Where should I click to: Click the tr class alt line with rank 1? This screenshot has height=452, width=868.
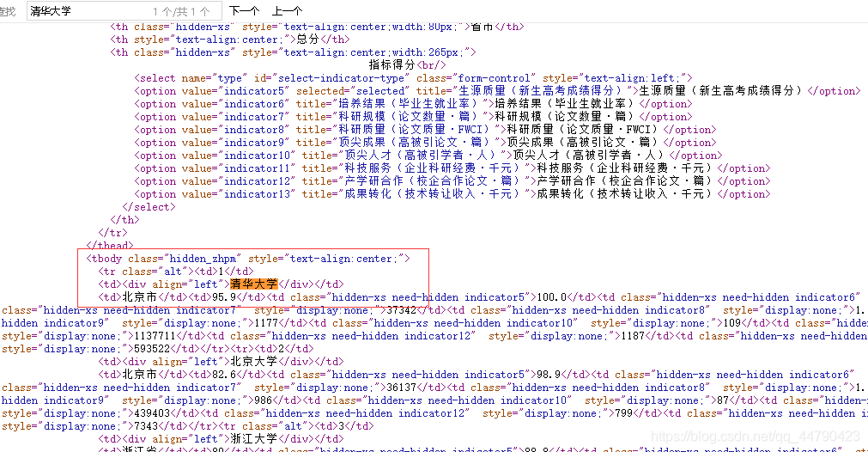(x=175, y=272)
